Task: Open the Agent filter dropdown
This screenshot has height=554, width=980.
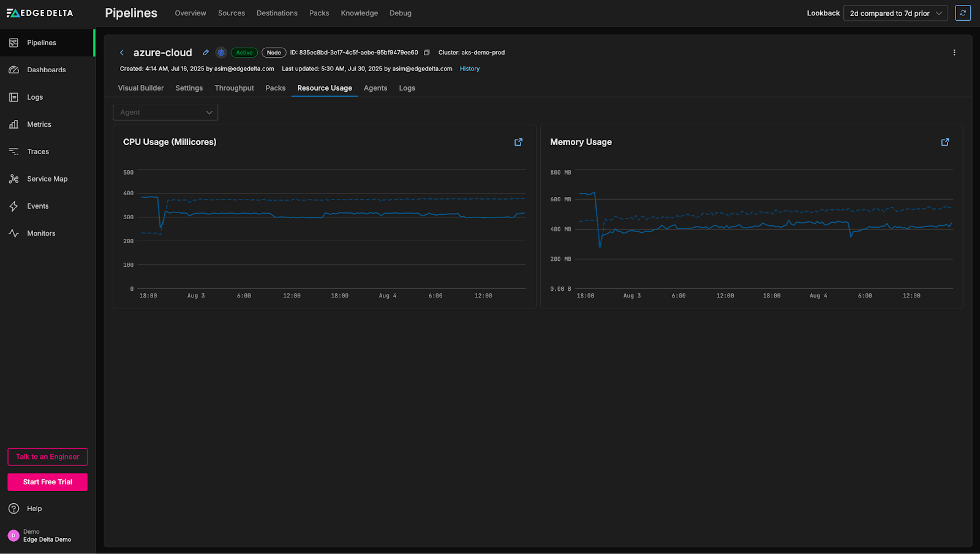Action: click(x=165, y=113)
